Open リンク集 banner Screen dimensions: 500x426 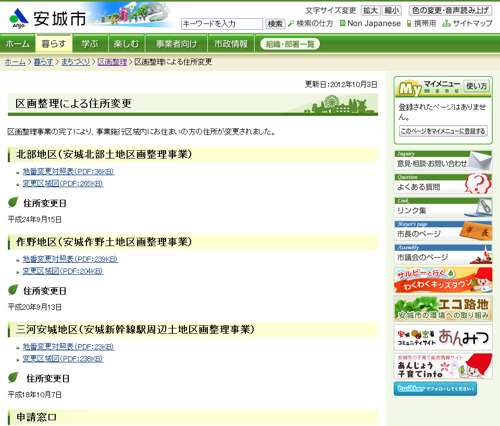pos(443,207)
